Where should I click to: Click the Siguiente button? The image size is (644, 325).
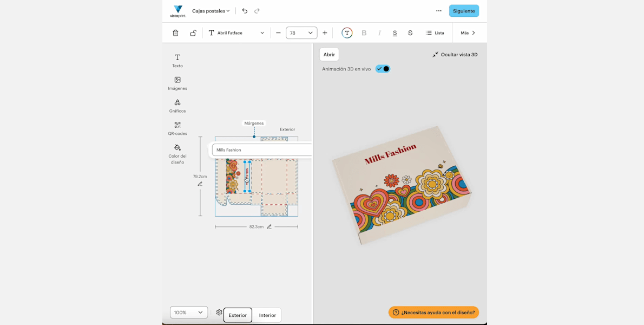click(464, 11)
